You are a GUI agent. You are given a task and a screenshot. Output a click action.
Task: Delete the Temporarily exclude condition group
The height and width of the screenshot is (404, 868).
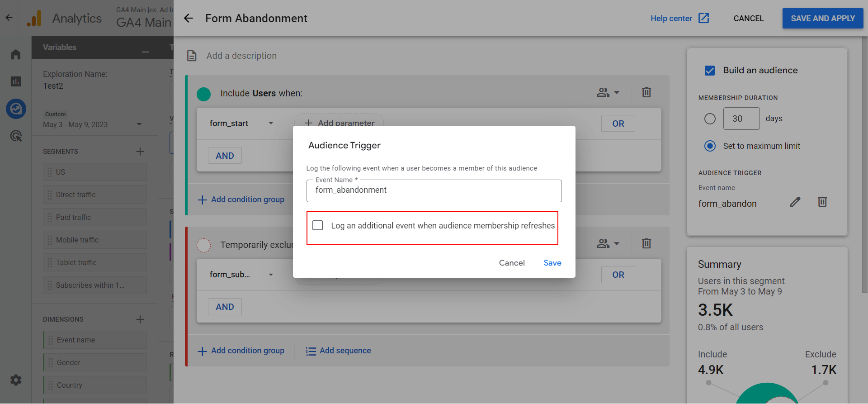click(646, 243)
